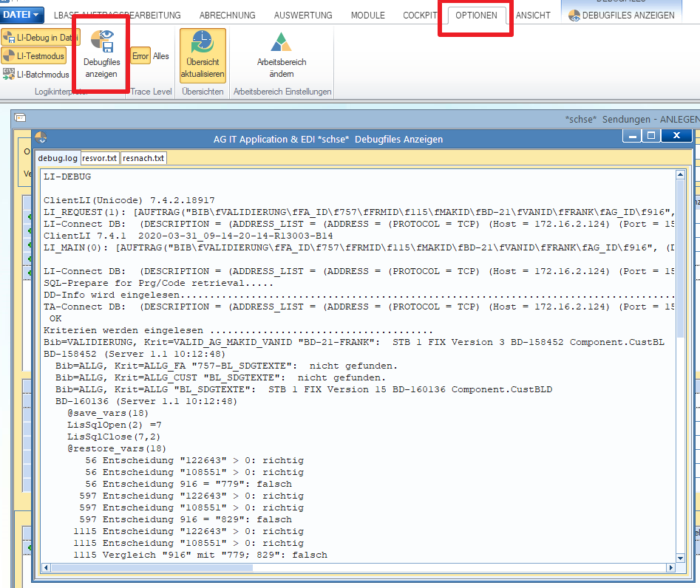Image resolution: width=700 pixels, height=588 pixels.
Task: Enable LI-Batchmodus
Action: [x=36, y=74]
